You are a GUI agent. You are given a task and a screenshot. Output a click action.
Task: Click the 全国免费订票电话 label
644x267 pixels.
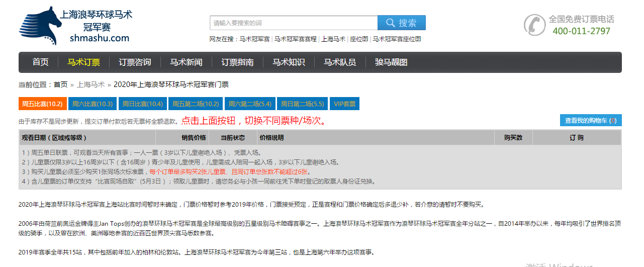click(582, 19)
